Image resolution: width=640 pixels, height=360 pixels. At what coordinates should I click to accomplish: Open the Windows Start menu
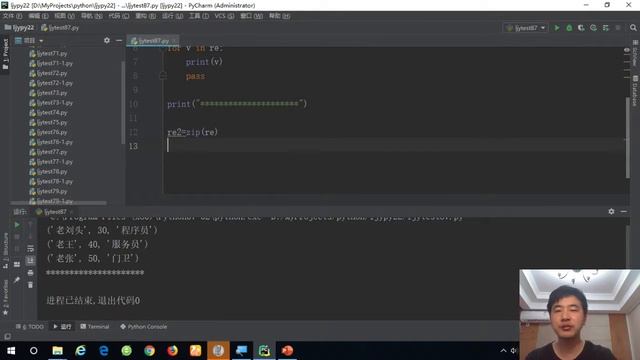pos(11,351)
